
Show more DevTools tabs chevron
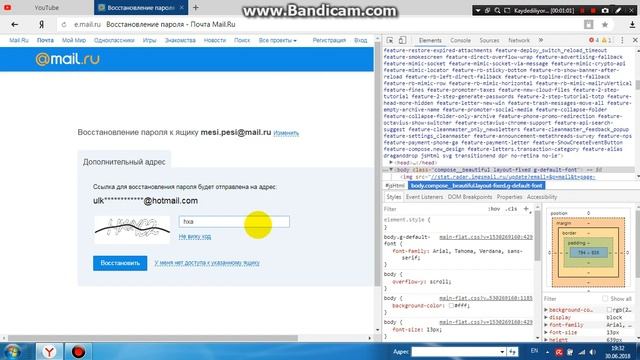pos(541,40)
